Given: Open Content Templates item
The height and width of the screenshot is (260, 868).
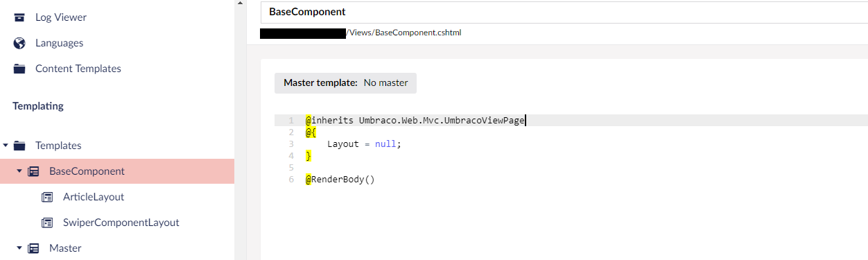Looking at the screenshot, I should click(78, 69).
